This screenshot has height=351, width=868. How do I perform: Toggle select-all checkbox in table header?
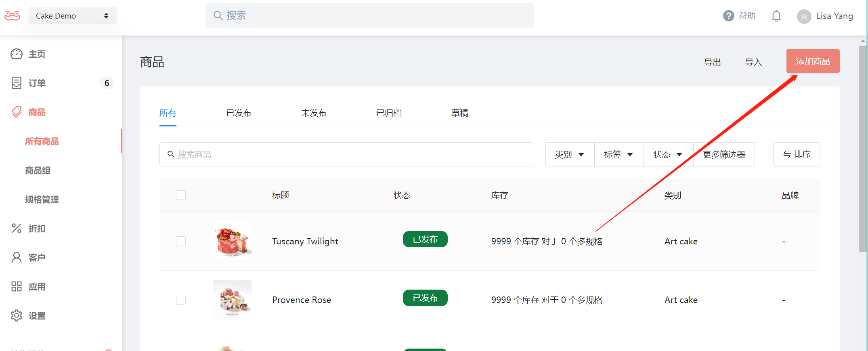pos(181,195)
